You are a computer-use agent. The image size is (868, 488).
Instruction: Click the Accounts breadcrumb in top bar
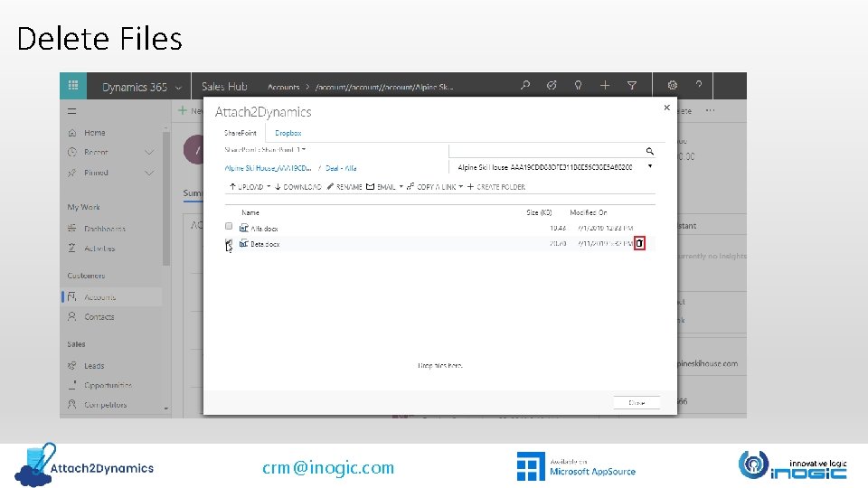283,88
